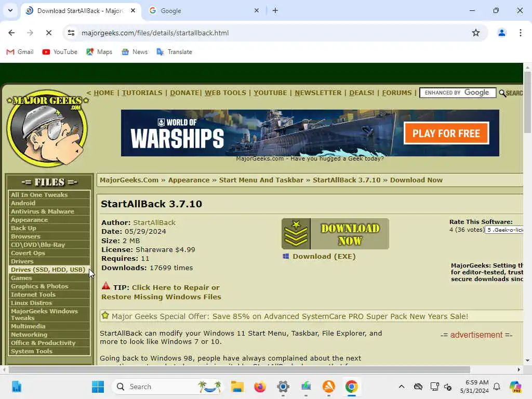
Task: Open Antivirus & Malware category
Action: pyautogui.click(x=49, y=211)
